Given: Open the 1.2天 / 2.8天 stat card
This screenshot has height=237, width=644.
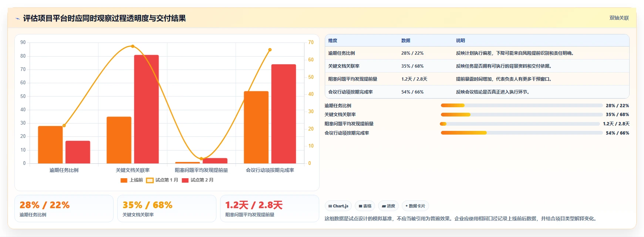Looking at the screenshot, I should pos(270,209).
